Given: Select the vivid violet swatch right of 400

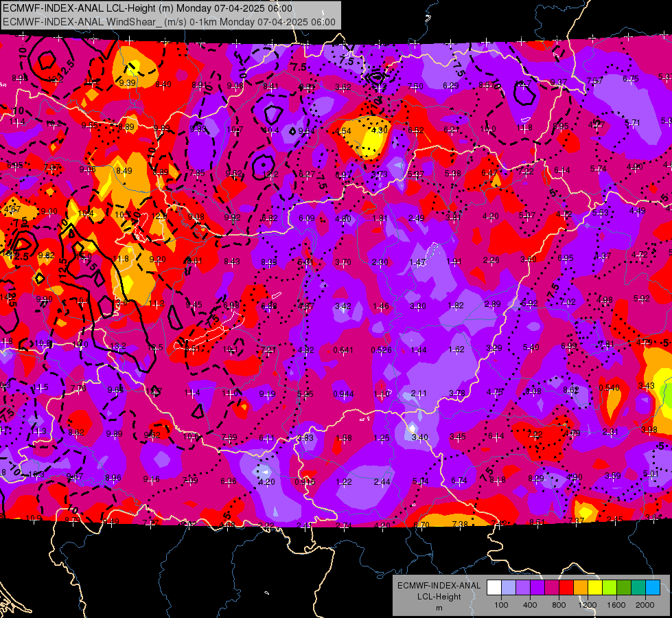Looking at the screenshot, I should pyautogui.click(x=537, y=588).
